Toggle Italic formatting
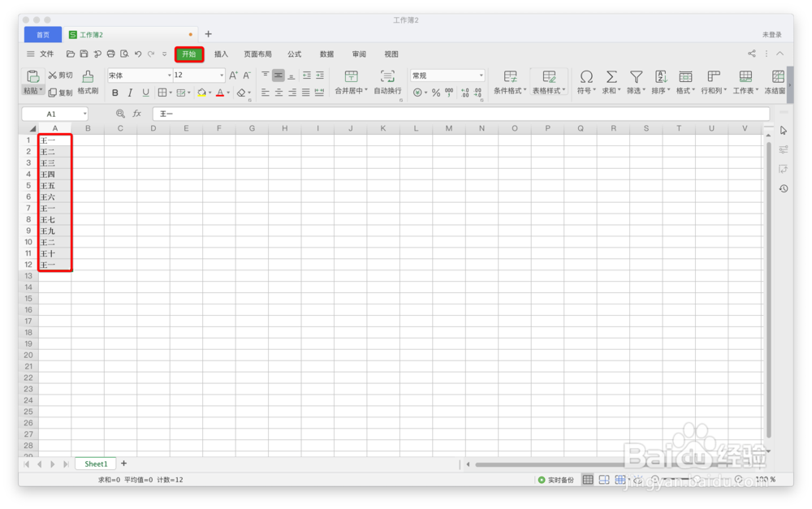This screenshot has width=812, height=509. [130, 93]
